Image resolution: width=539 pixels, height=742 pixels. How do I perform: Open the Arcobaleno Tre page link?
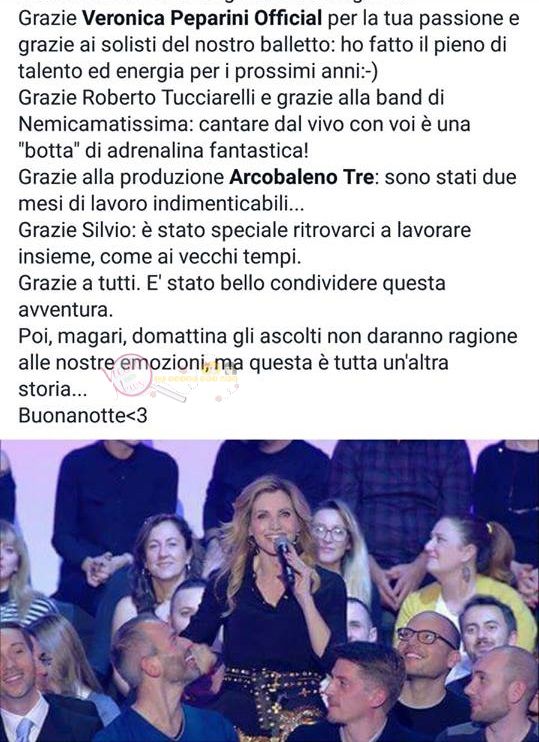coord(301,177)
